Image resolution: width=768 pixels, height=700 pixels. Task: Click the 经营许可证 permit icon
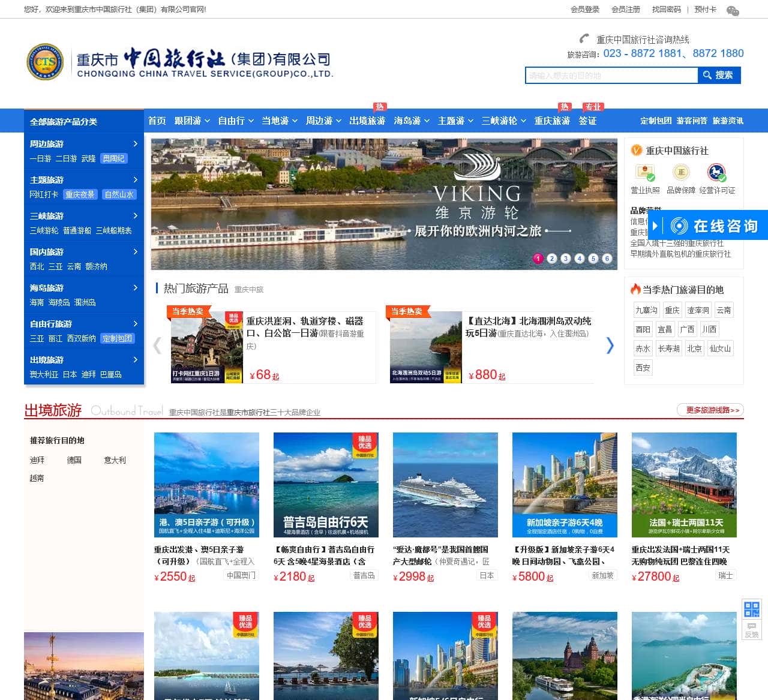point(716,173)
